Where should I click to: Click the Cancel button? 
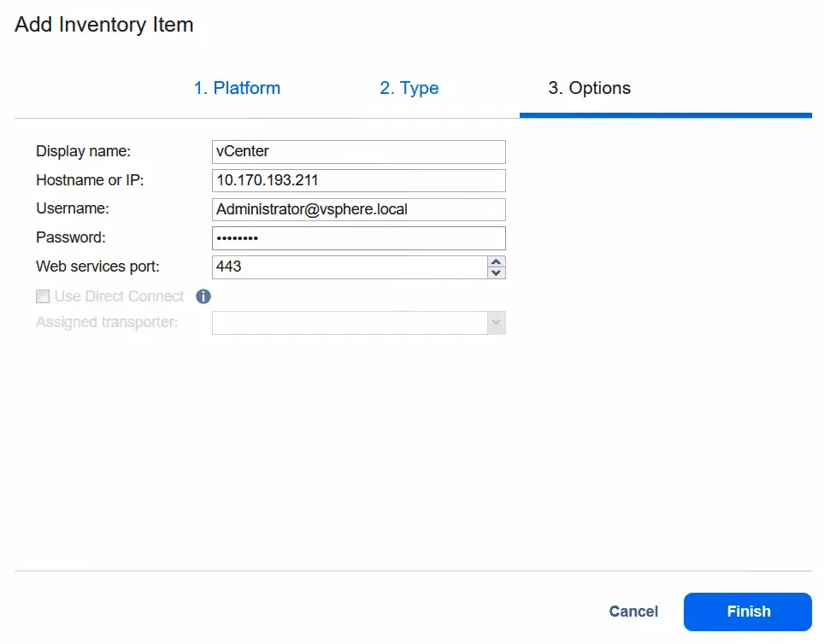pos(633,612)
